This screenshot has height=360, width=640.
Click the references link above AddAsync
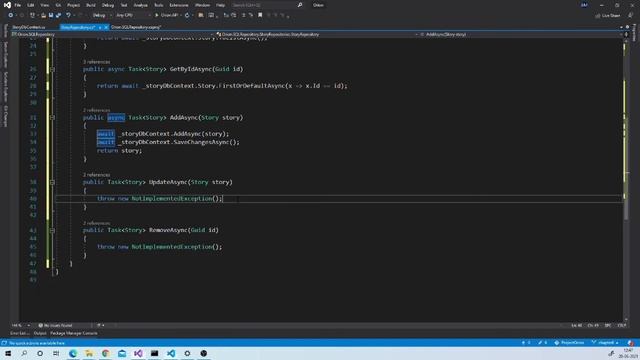tap(97, 110)
